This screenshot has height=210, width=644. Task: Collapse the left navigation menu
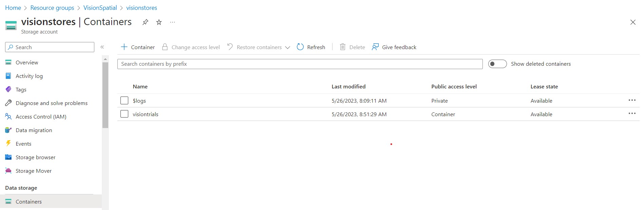pyautogui.click(x=102, y=47)
